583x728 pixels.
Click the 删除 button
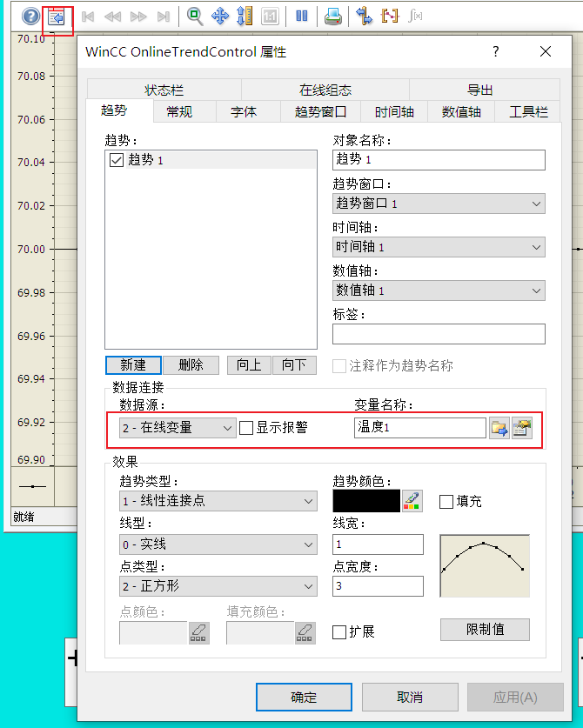(x=191, y=365)
